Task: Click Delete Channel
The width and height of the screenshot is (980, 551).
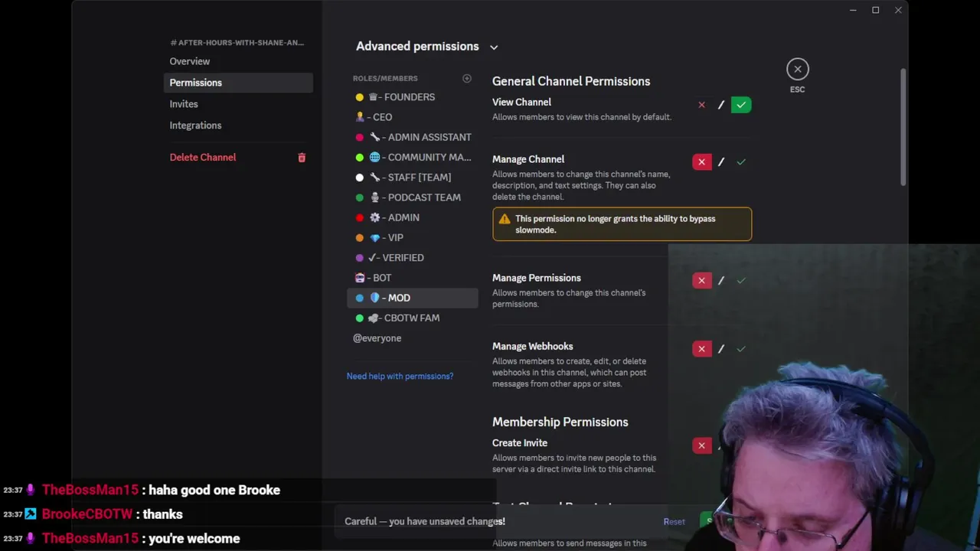Action: 238,157
